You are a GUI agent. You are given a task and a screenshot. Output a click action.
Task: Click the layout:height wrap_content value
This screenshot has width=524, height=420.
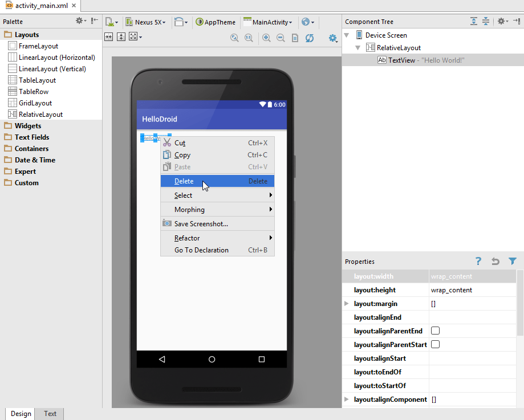pyautogui.click(x=473, y=290)
